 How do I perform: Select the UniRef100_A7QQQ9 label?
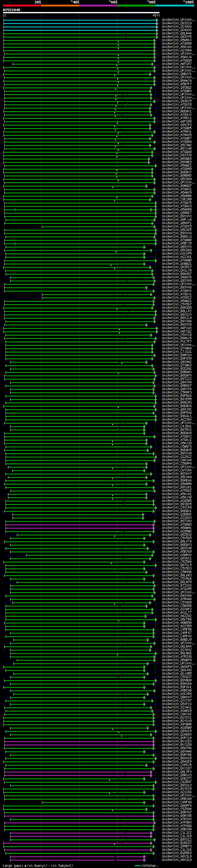click(177, 60)
